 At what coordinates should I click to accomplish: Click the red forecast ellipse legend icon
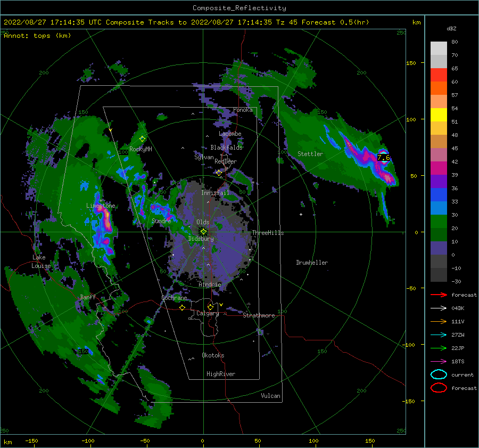click(439, 388)
